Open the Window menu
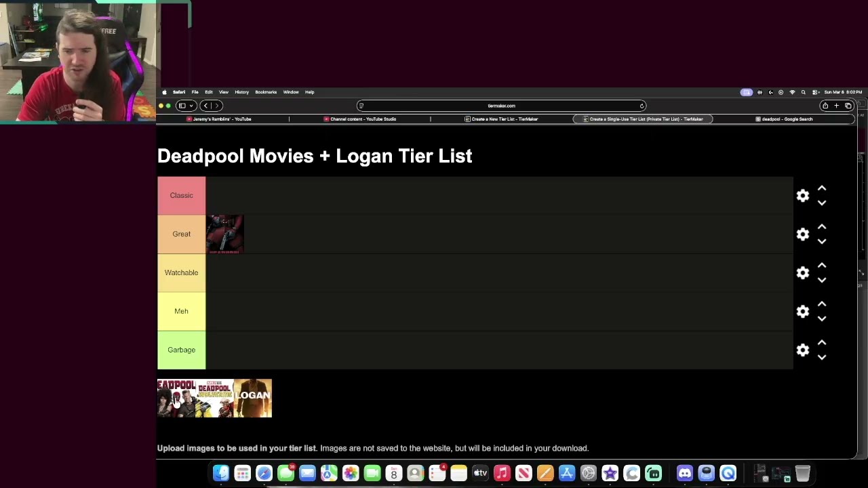 291,92
